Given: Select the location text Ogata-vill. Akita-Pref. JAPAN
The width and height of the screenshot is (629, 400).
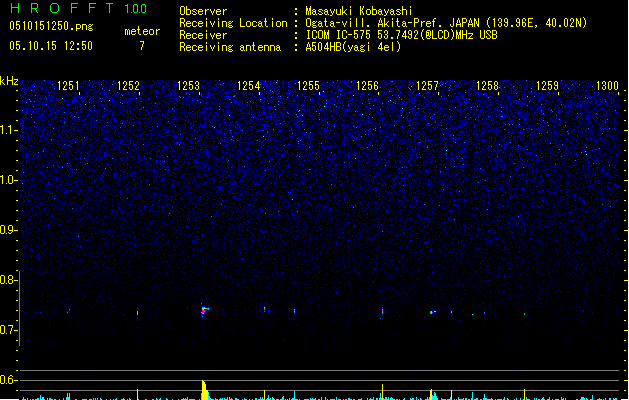Looking at the screenshot, I should pos(392,23).
